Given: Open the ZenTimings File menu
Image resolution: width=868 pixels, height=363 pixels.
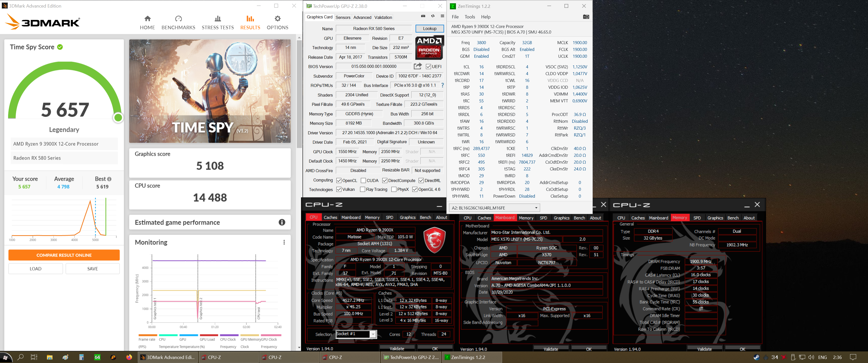Looking at the screenshot, I should (455, 17).
